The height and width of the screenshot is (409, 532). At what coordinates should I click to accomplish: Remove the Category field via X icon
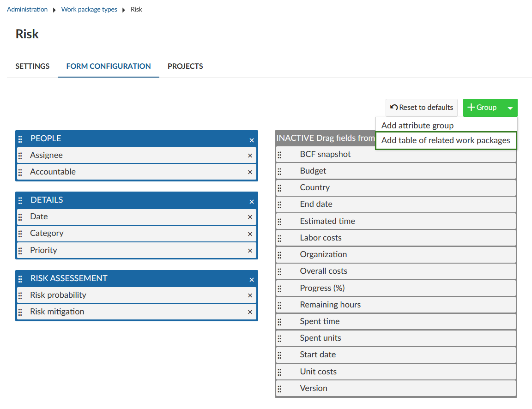coord(250,234)
